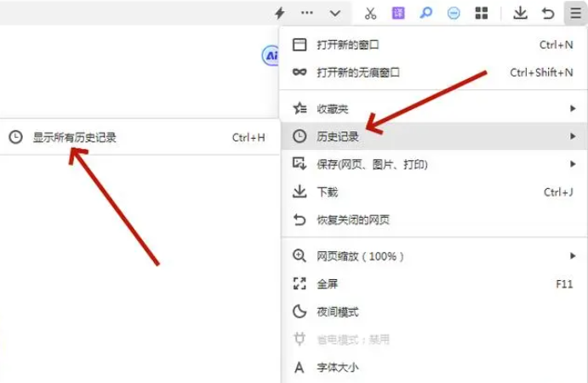The image size is (588, 383).
Task: Choose 打开新的无痕窗口 menu entry
Action: pos(433,72)
